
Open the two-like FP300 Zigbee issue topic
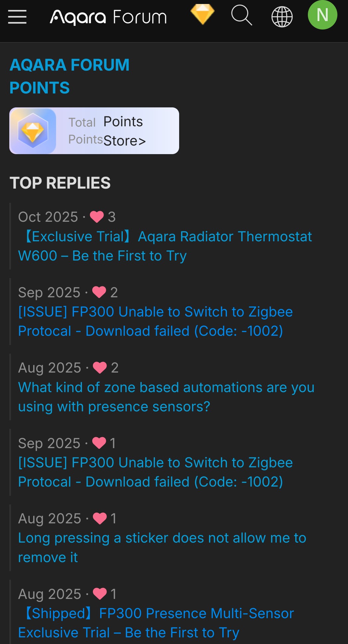(155, 321)
